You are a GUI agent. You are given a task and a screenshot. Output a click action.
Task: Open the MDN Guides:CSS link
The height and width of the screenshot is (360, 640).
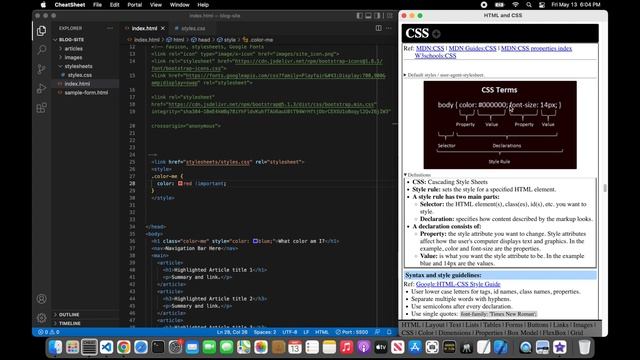tap(472, 48)
